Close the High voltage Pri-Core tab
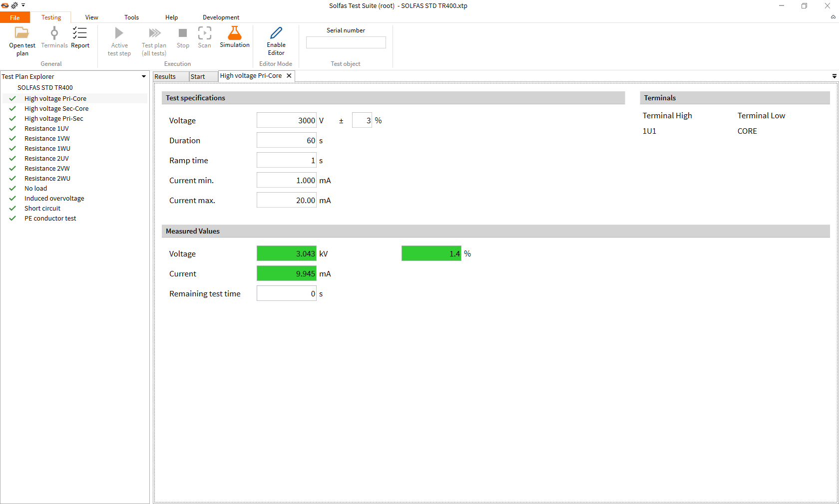This screenshot has width=839, height=504. point(289,76)
